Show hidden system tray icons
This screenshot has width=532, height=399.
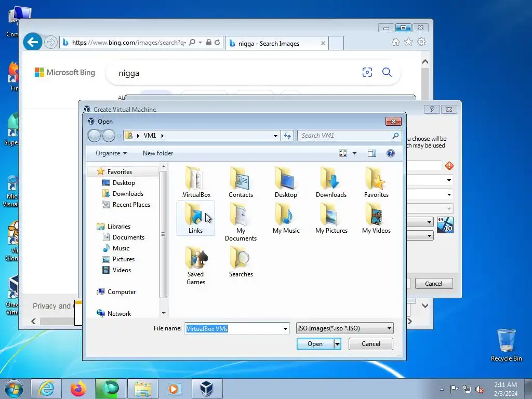point(442,389)
